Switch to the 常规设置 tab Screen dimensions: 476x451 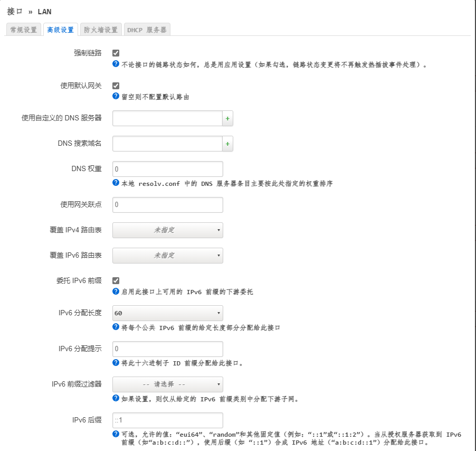(x=23, y=30)
